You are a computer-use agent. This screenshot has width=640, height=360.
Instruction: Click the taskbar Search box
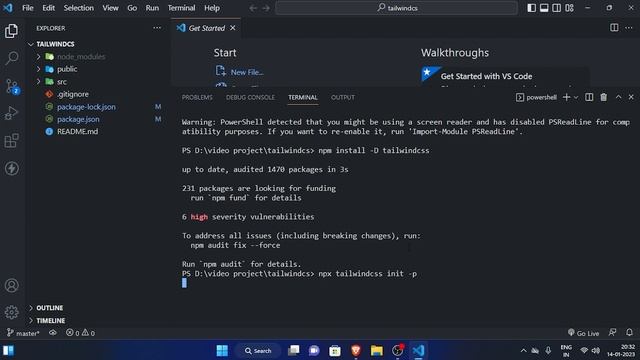[258, 351]
